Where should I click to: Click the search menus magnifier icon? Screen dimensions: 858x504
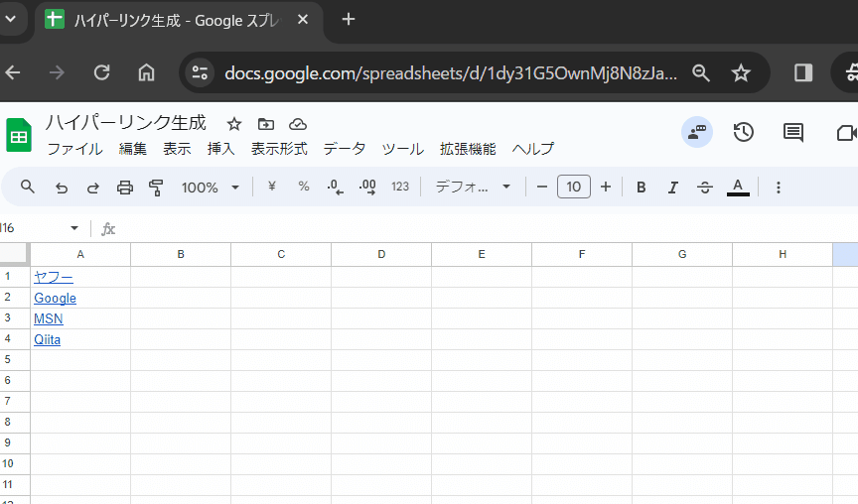[28, 187]
